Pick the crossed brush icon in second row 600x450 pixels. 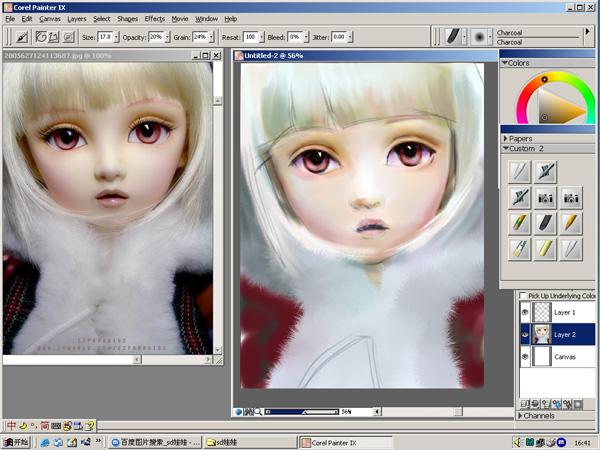click(x=519, y=197)
